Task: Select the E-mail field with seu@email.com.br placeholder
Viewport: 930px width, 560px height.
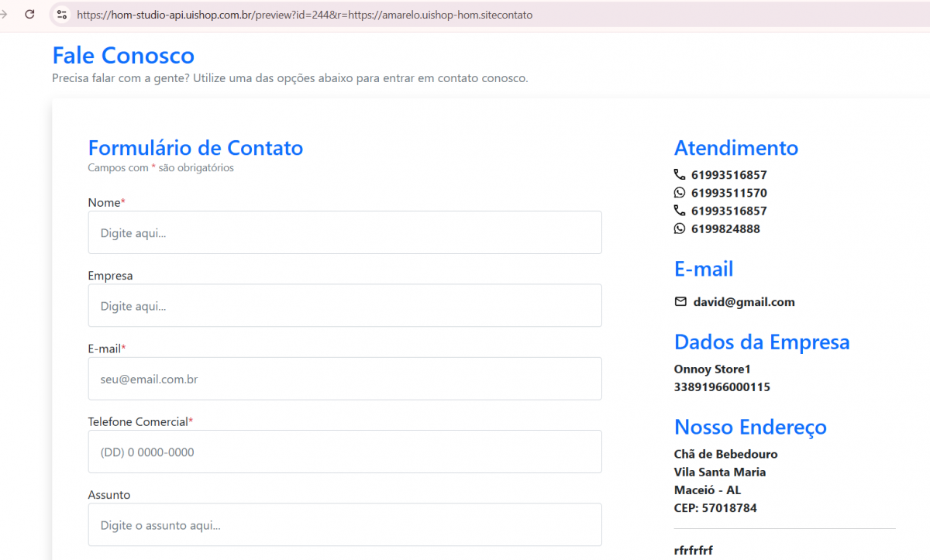Action: [x=345, y=379]
